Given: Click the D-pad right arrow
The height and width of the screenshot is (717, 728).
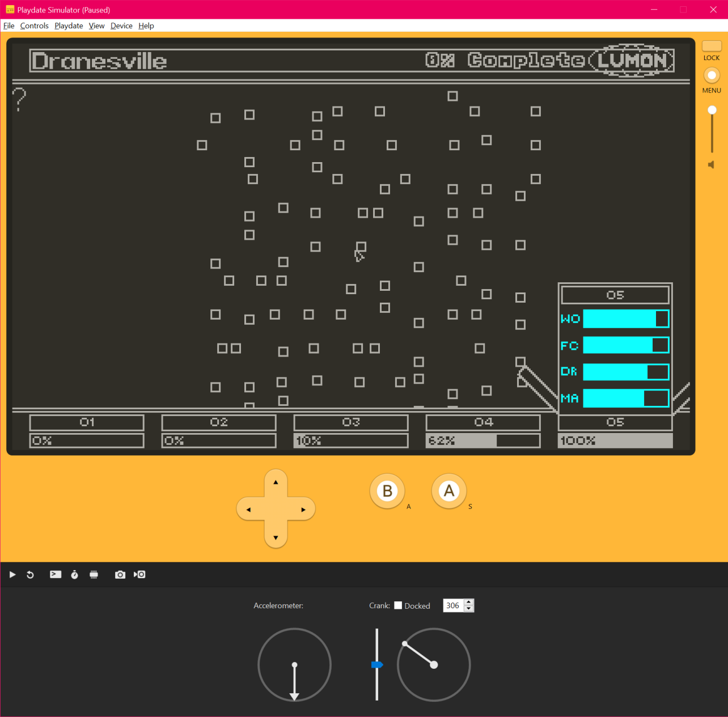Looking at the screenshot, I should pyautogui.click(x=303, y=510).
